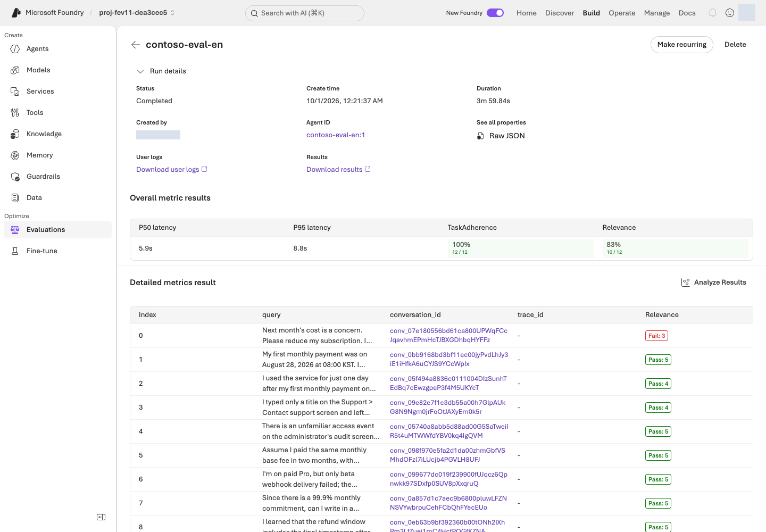Click the search magnifier icon
The image size is (766, 532).
[x=254, y=13]
